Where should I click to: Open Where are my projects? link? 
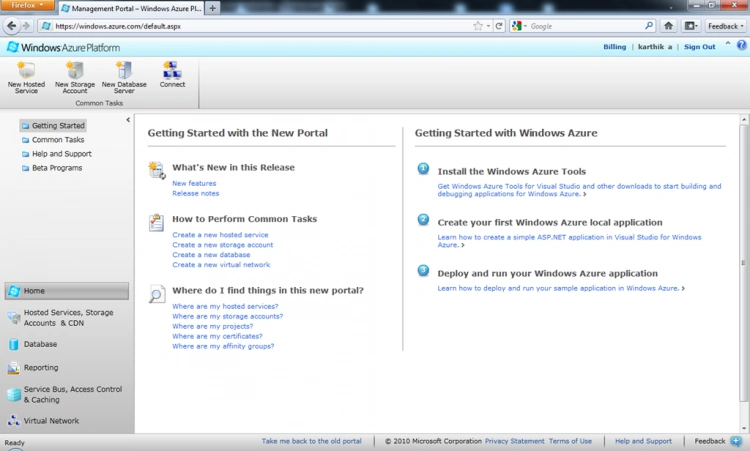click(x=212, y=326)
